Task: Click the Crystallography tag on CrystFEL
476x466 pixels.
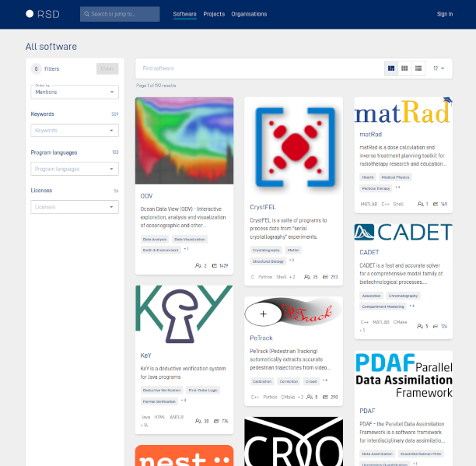Action: tap(266, 251)
